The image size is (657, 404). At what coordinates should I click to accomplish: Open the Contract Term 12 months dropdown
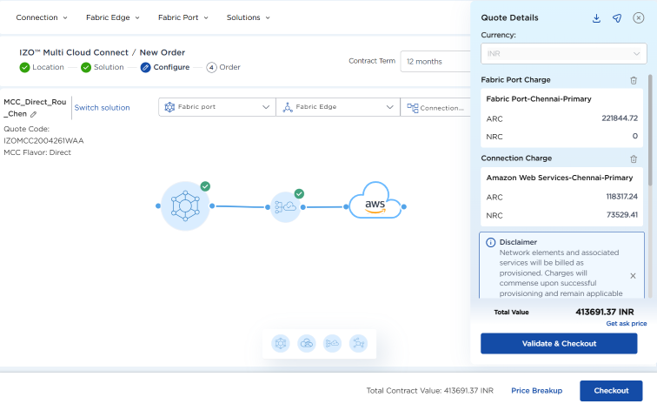pos(436,62)
